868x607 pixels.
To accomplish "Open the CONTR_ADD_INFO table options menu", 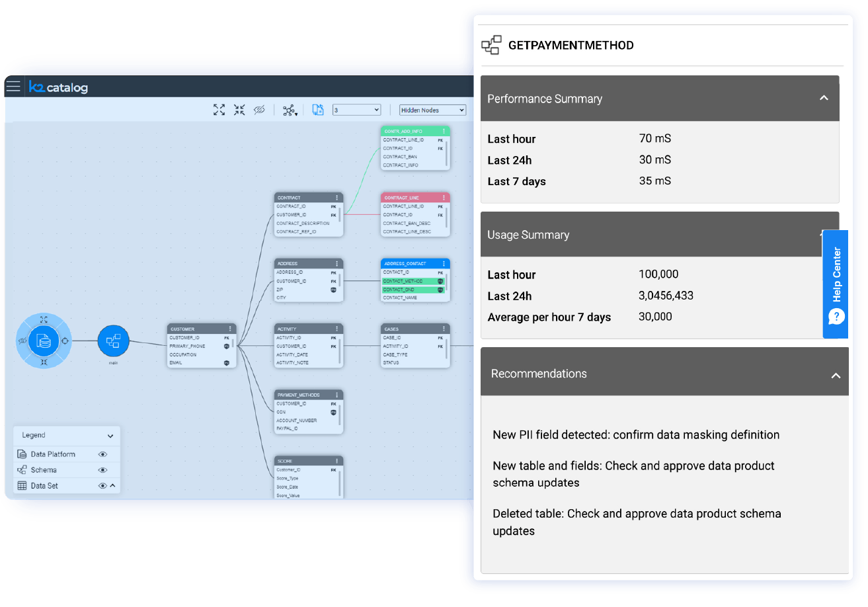I will point(444,132).
